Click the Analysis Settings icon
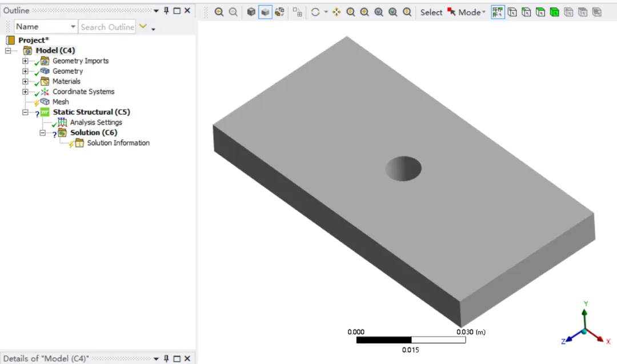The image size is (617, 364). click(62, 122)
